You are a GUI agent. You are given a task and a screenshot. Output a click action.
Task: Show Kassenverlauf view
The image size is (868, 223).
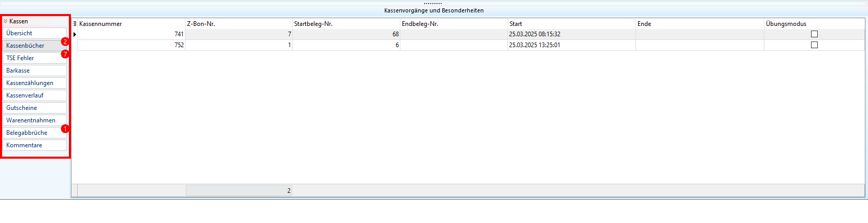point(35,95)
